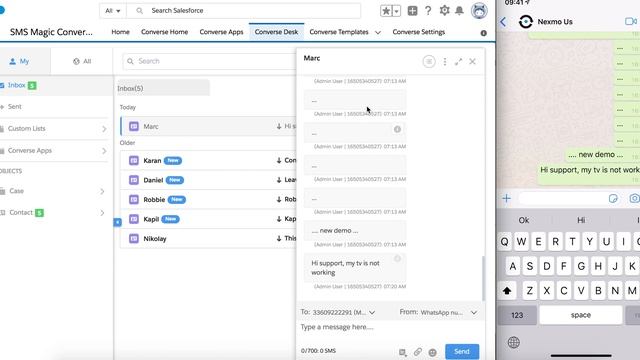Click the info icon on the second '...' message

click(x=397, y=129)
